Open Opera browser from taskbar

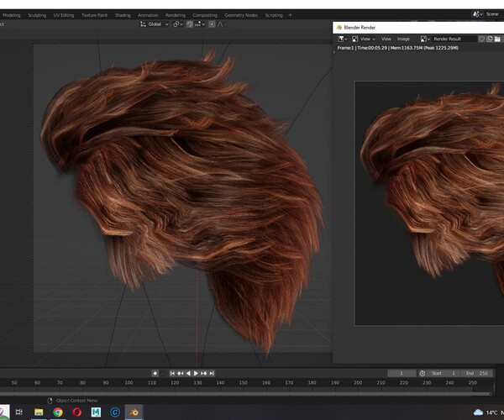point(76,412)
